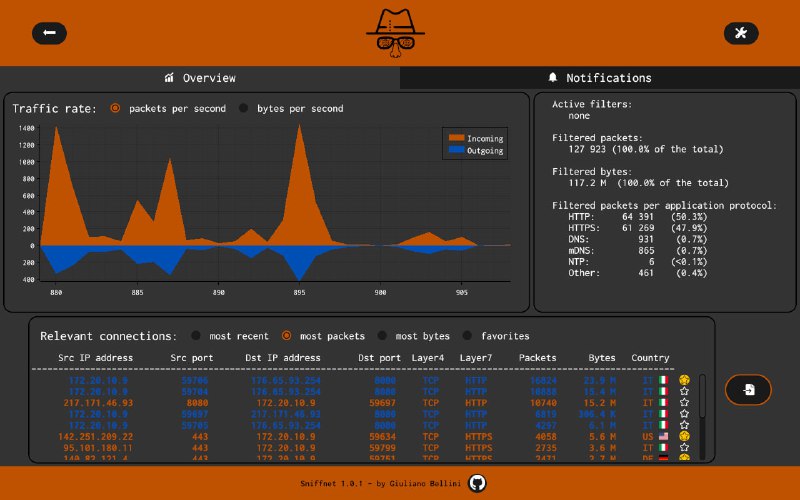The image size is (800, 500).
Task: Star the connection from 95.101.180.11
Action: coord(684,447)
